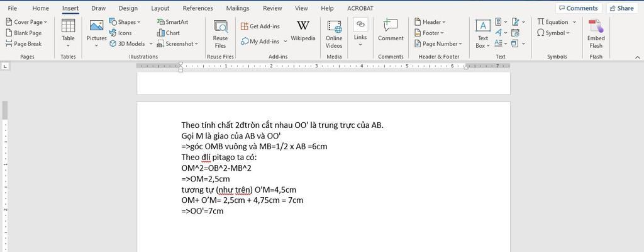Open Reuse Files pane
Screen dimensions: 644x252
[221, 35]
